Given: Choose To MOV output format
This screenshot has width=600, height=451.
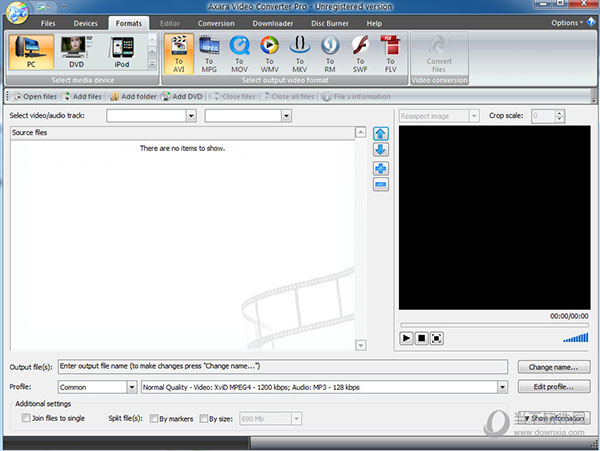Looking at the screenshot, I should [x=239, y=54].
